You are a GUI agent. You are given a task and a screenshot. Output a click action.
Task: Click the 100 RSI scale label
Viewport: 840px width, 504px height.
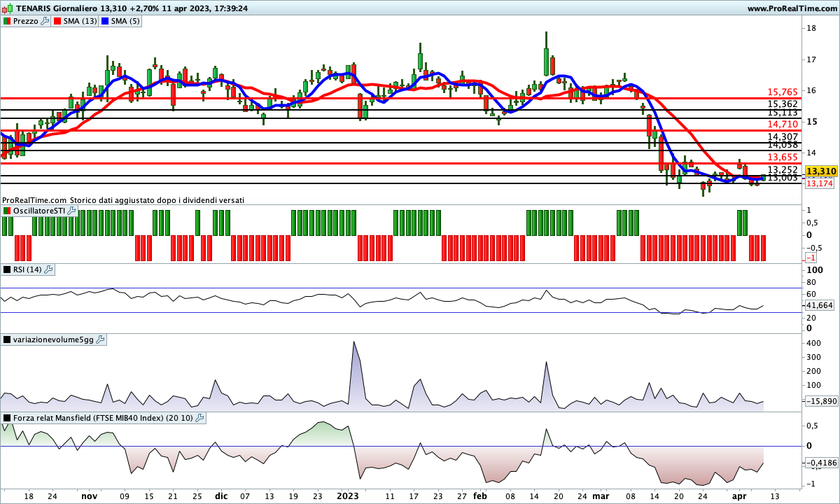click(x=815, y=269)
